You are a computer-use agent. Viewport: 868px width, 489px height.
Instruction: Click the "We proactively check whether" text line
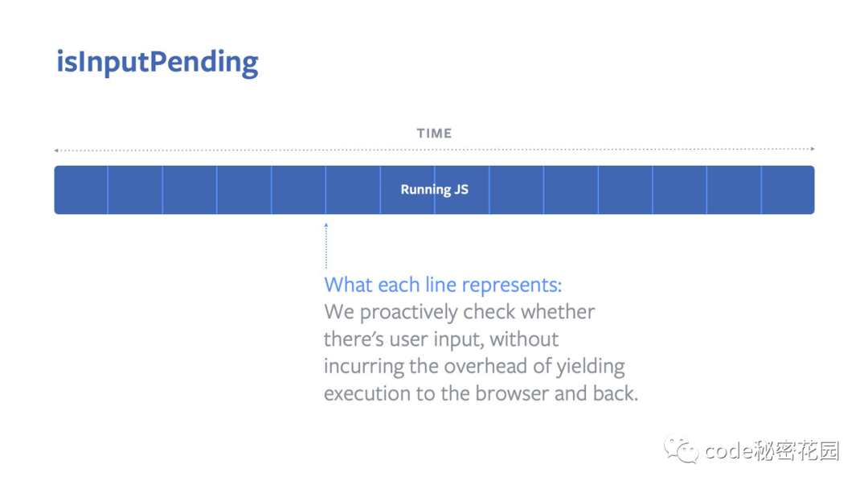pos(459,312)
